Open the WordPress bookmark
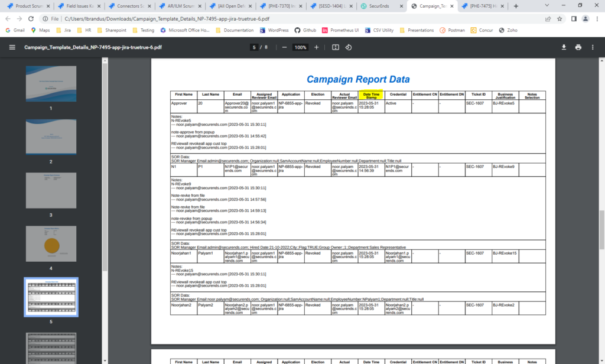605x364 pixels. (x=274, y=30)
